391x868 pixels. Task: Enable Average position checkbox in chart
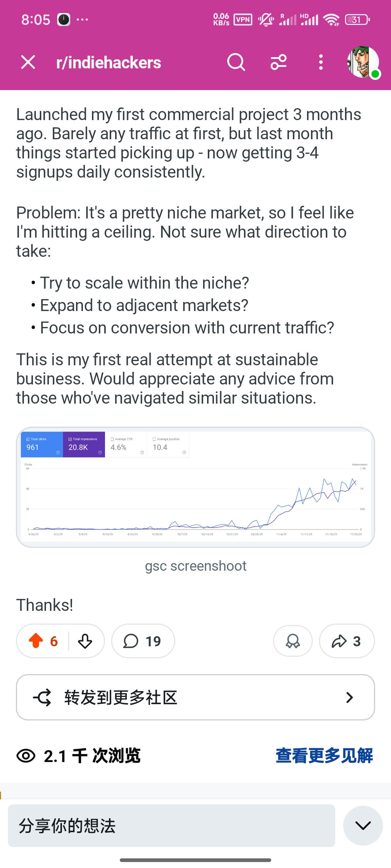154,439
